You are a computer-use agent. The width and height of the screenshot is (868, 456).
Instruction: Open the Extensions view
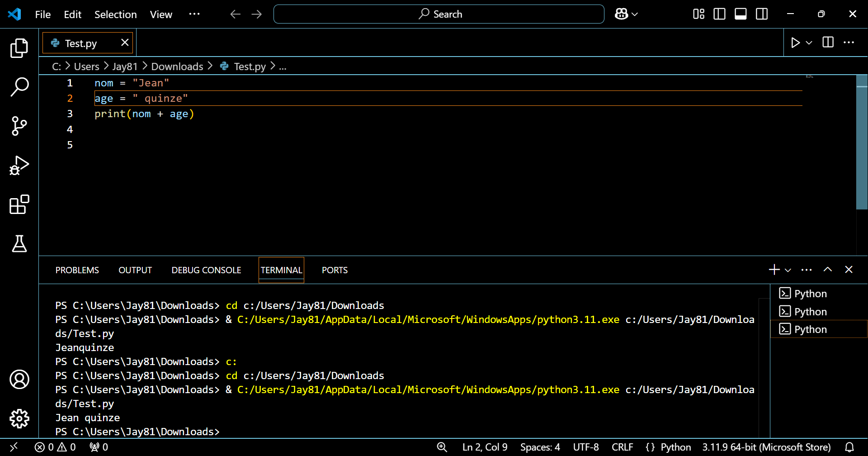[19, 204]
